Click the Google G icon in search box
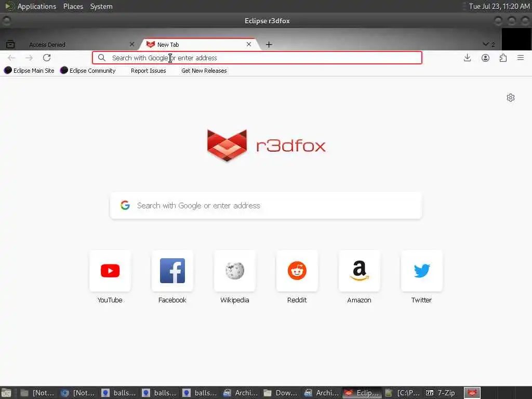The height and width of the screenshot is (399, 532). [125, 205]
